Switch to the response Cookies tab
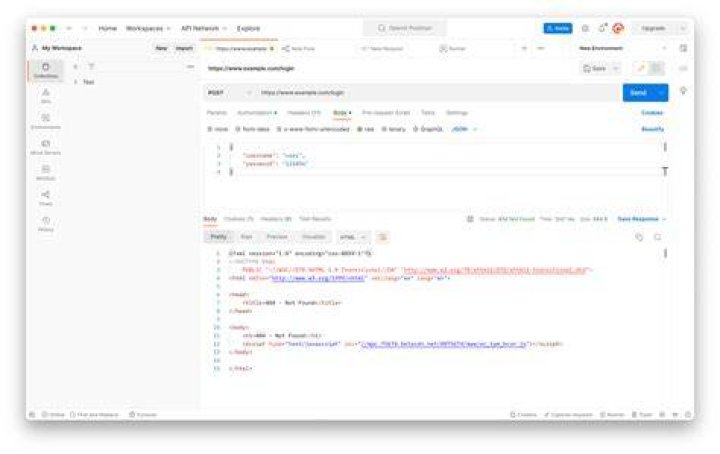The image size is (720, 454). pos(238,219)
